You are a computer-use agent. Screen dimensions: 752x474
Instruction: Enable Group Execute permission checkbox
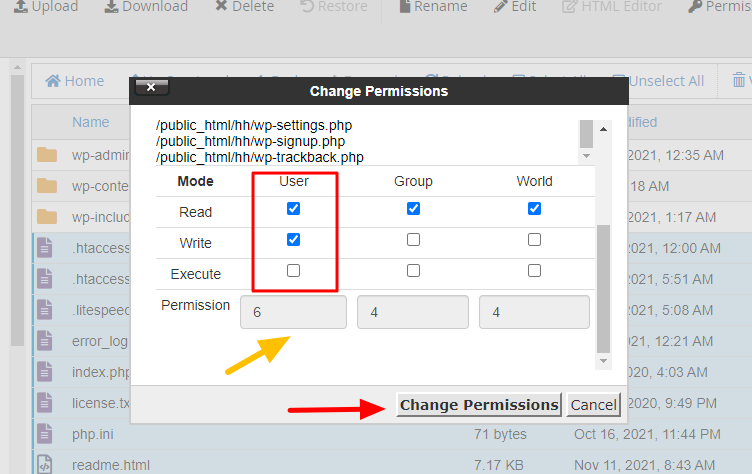pos(413,271)
